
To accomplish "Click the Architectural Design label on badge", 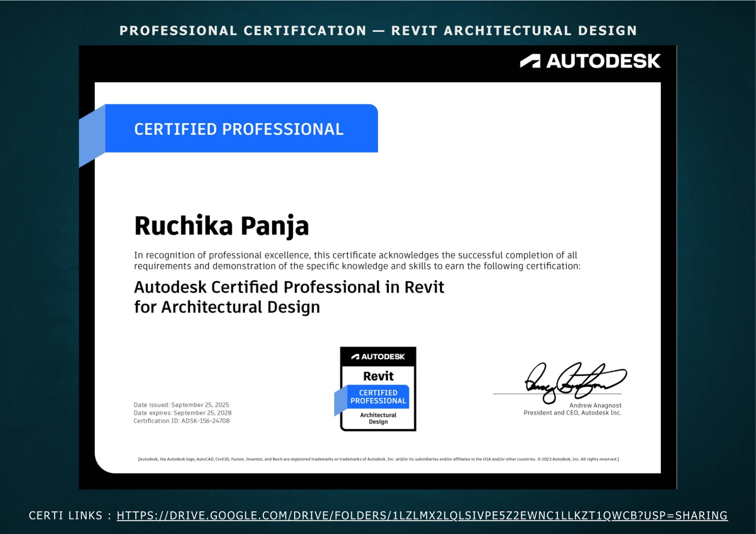I will pos(378,418).
